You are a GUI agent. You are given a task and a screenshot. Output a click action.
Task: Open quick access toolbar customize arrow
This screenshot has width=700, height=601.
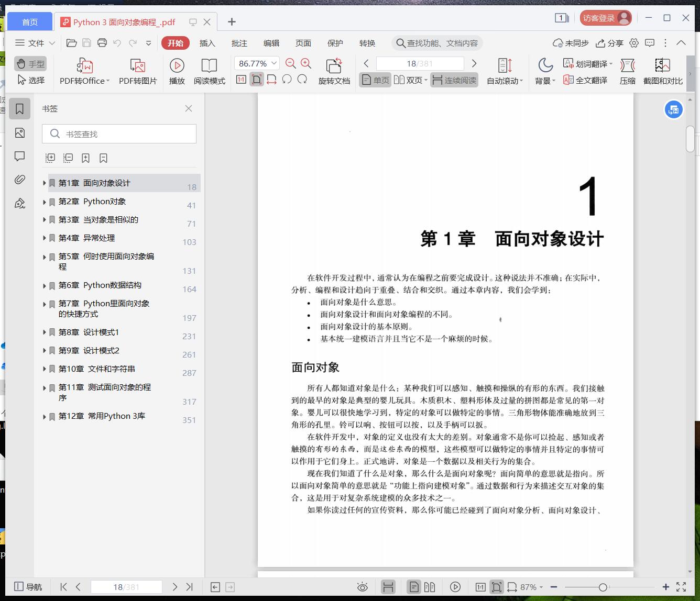click(x=149, y=43)
